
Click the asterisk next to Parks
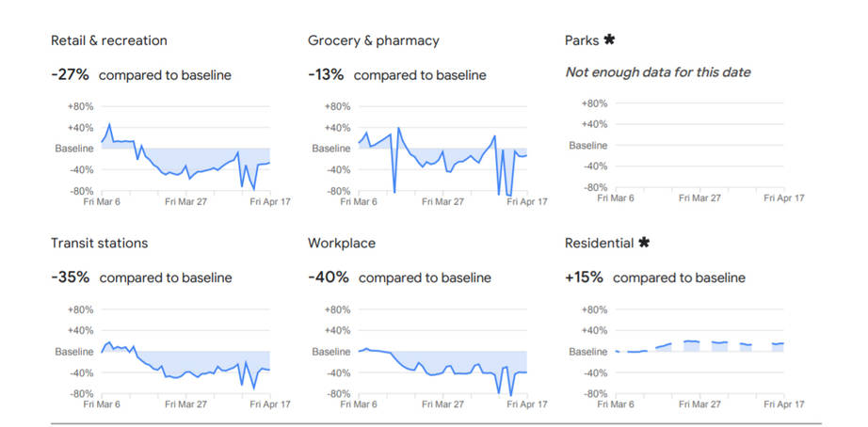point(609,40)
